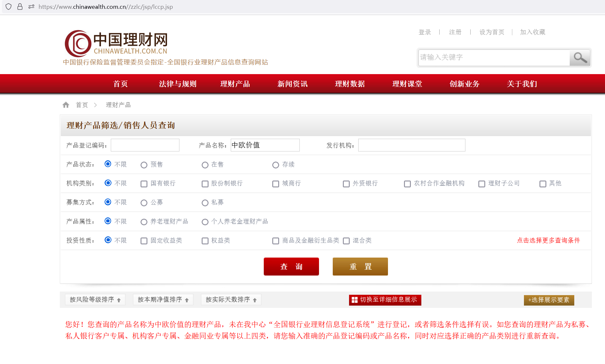Screen dimensions: 605x364
Task: Click the address bar lock icon
Action: pos(20,7)
